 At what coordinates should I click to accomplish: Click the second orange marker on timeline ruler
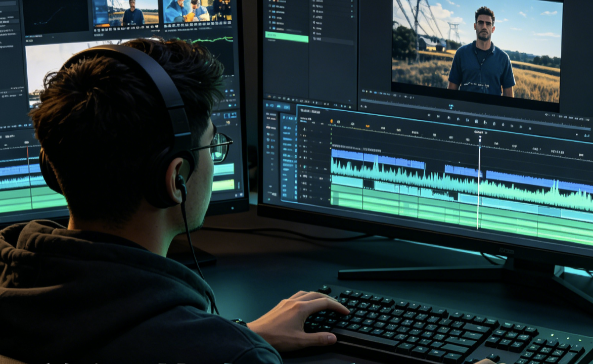click(367, 126)
